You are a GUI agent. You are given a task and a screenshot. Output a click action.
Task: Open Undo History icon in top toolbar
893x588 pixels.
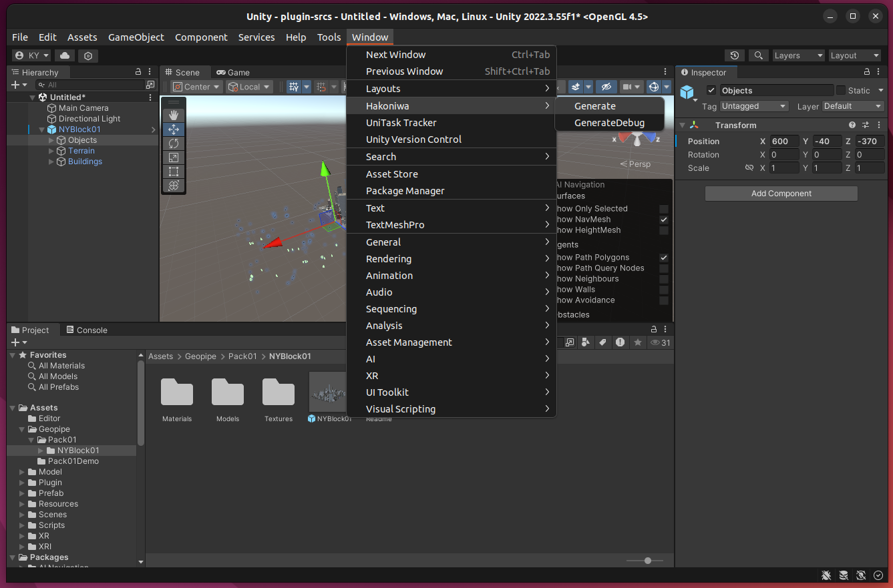tap(735, 56)
